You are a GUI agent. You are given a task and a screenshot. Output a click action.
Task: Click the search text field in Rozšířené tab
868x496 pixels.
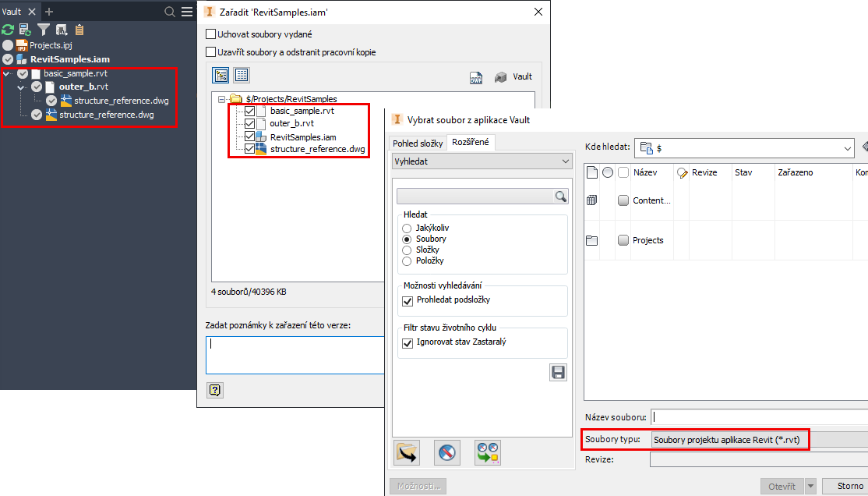475,197
